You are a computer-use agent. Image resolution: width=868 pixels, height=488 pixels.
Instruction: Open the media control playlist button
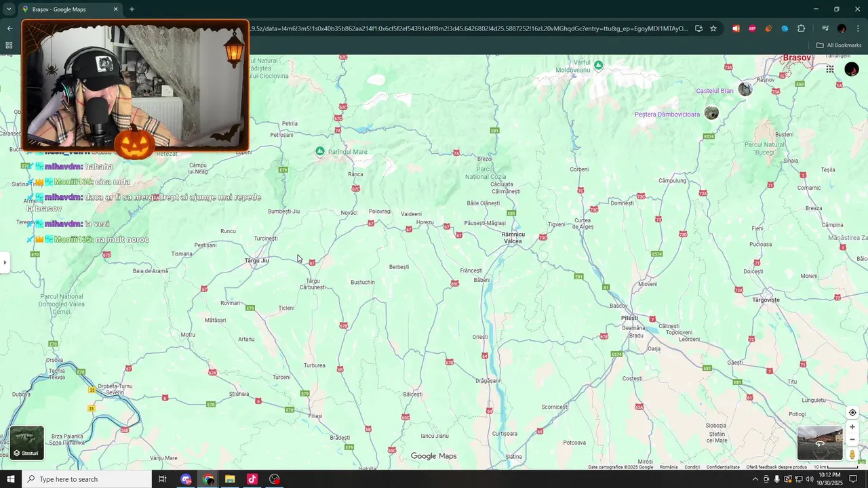825,28
